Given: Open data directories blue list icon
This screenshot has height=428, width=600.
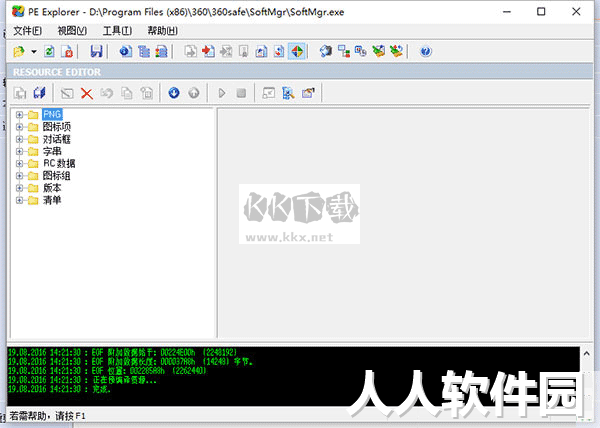Looking at the screenshot, I should click(144, 51).
